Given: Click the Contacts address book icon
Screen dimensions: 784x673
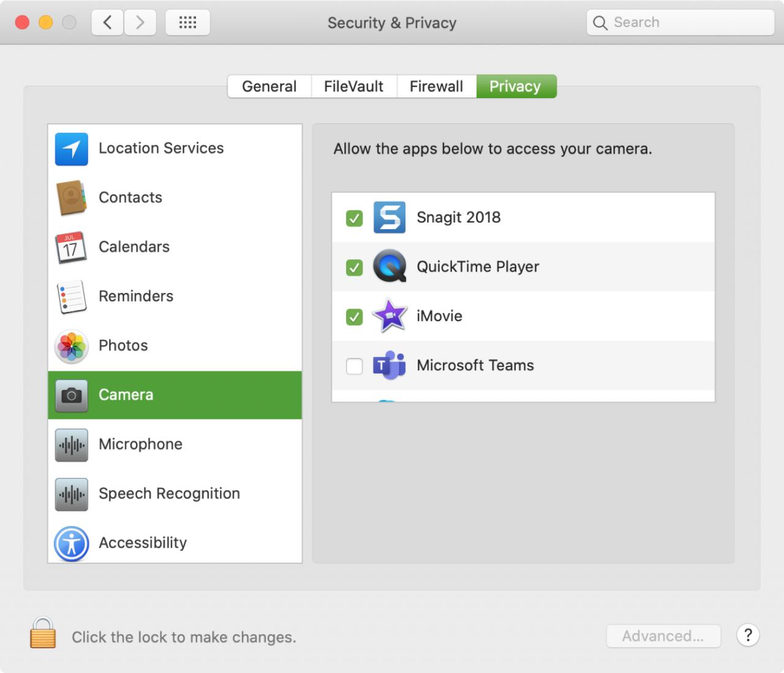Looking at the screenshot, I should tap(72, 198).
